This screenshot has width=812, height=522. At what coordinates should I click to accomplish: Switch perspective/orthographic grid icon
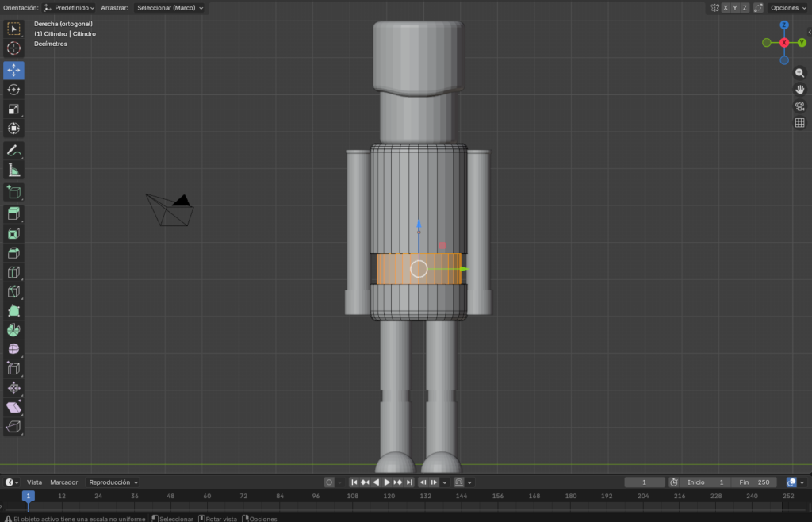tap(799, 123)
